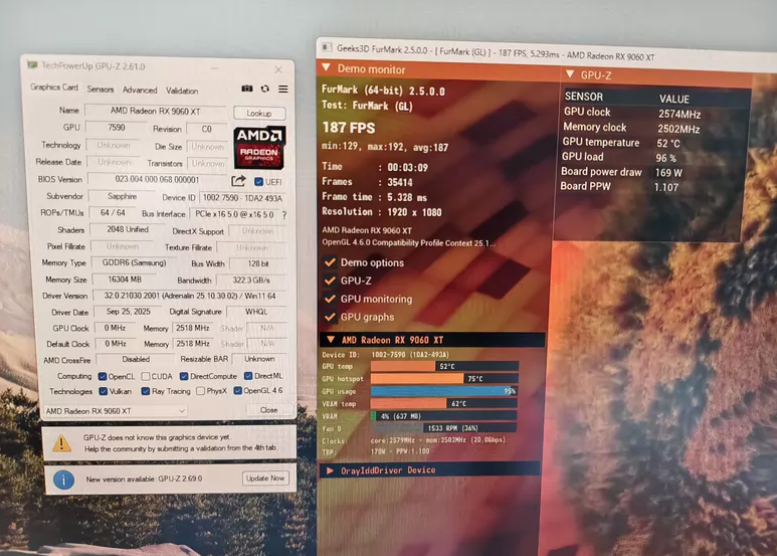This screenshot has width=777, height=556.
Task: Collapse the Demo monitor panel
Action: click(327, 67)
